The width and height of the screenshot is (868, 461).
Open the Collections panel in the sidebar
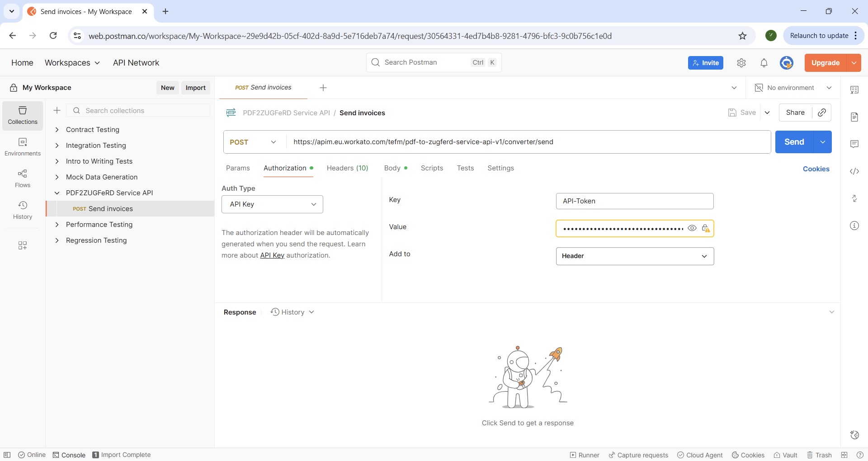(x=22, y=115)
